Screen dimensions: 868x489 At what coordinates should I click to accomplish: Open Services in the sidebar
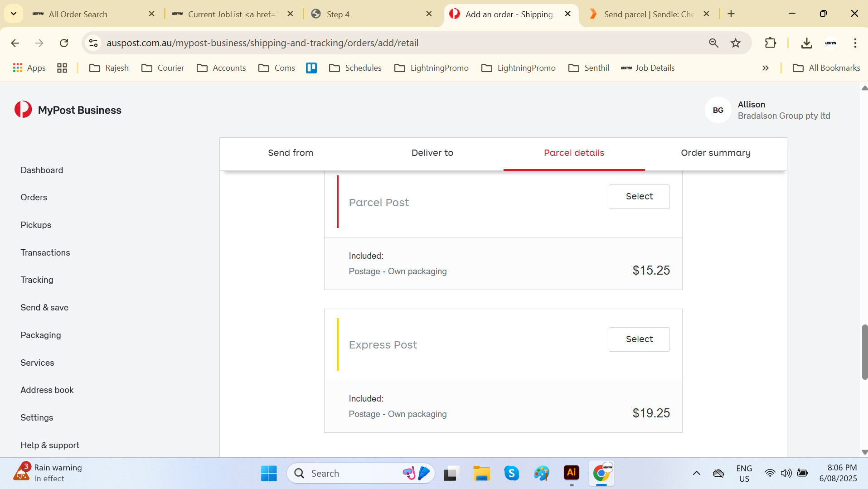pos(37,363)
